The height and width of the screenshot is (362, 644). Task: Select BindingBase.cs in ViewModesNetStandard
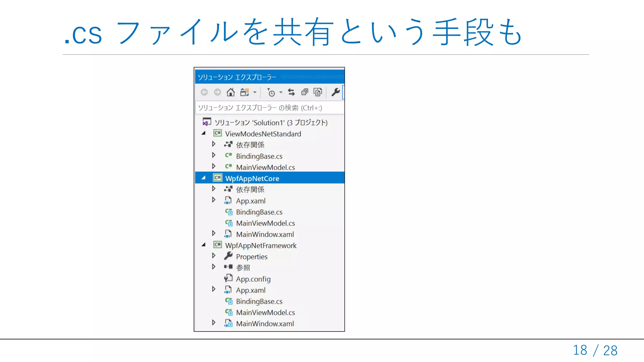[x=259, y=156]
